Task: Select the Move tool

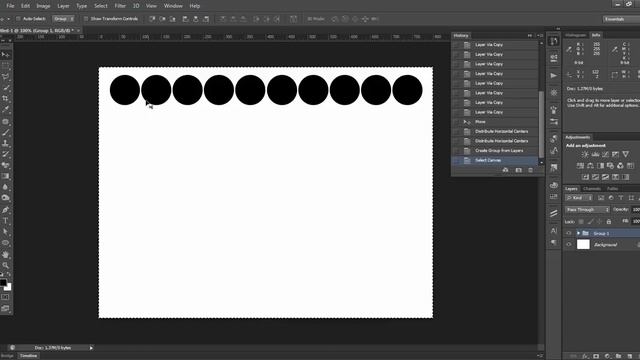Action: [5, 55]
